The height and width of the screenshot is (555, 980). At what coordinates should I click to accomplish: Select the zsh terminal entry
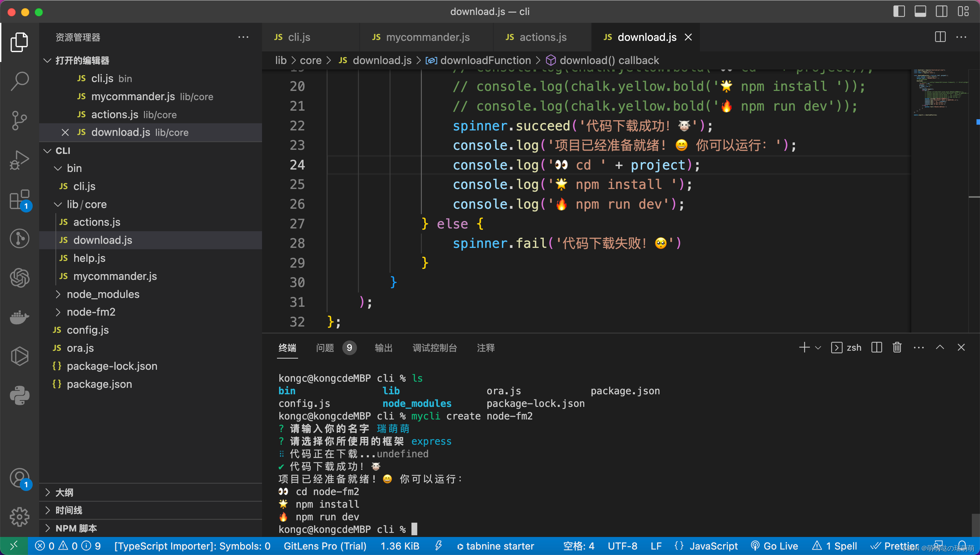click(x=846, y=348)
